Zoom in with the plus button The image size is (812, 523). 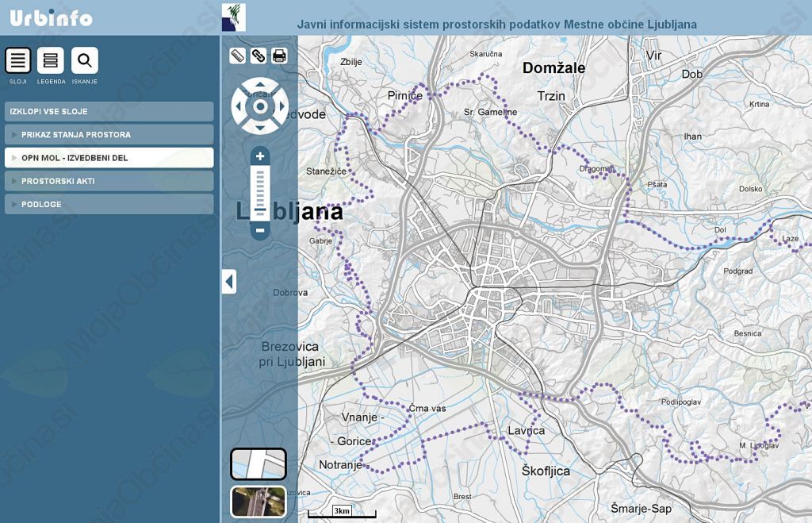pyautogui.click(x=260, y=156)
